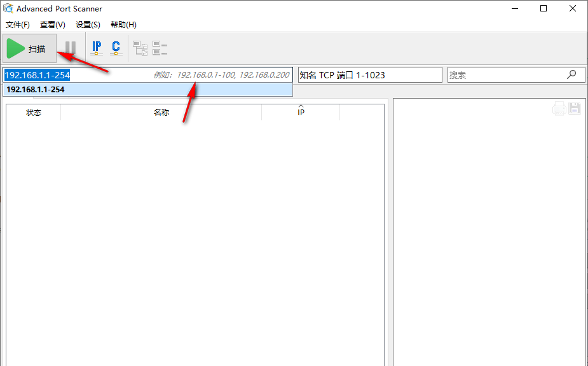Click the pause scan icon
This screenshot has width=588, height=366.
coord(71,48)
